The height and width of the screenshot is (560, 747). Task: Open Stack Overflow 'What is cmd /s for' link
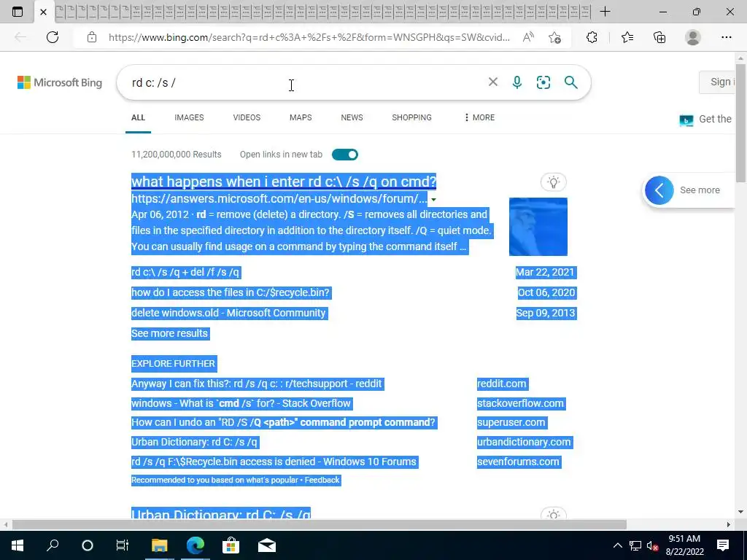tap(241, 403)
